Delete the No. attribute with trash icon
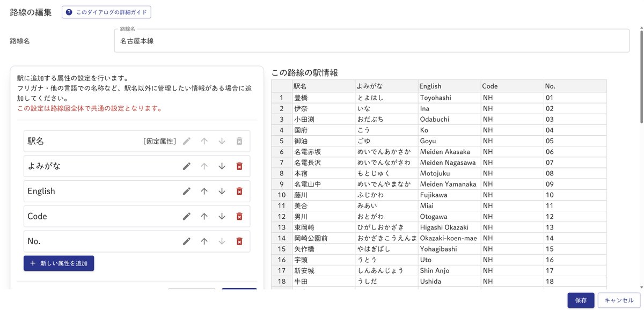 [x=240, y=241]
